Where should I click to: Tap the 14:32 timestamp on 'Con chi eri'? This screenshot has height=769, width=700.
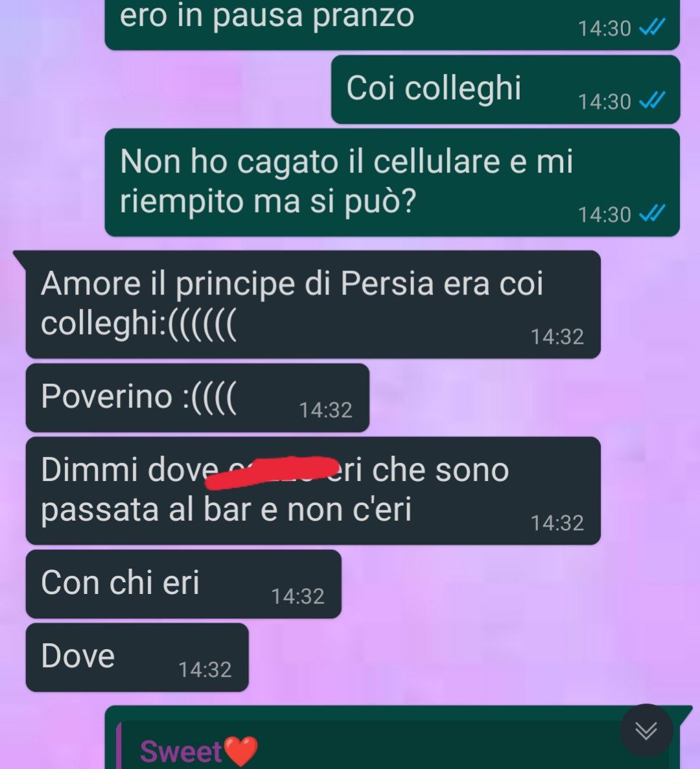click(x=298, y=597)
